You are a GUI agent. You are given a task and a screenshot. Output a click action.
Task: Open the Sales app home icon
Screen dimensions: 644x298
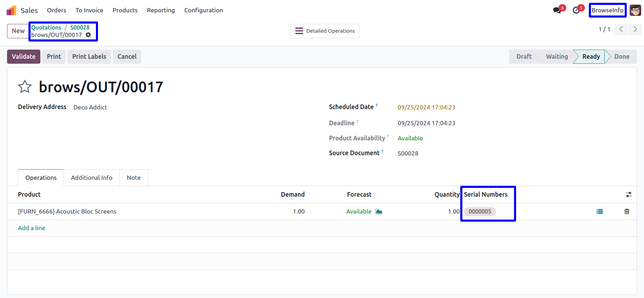[x=11, y=10]
